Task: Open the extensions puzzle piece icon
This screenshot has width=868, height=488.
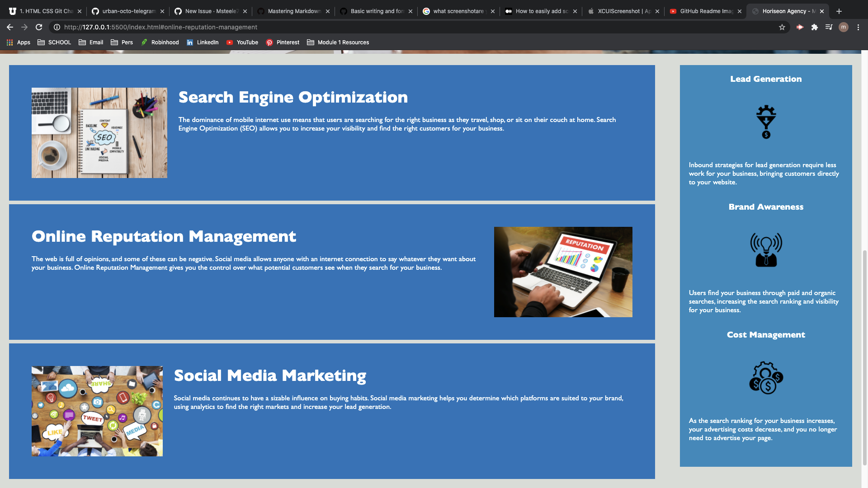Action: [815, 27]
